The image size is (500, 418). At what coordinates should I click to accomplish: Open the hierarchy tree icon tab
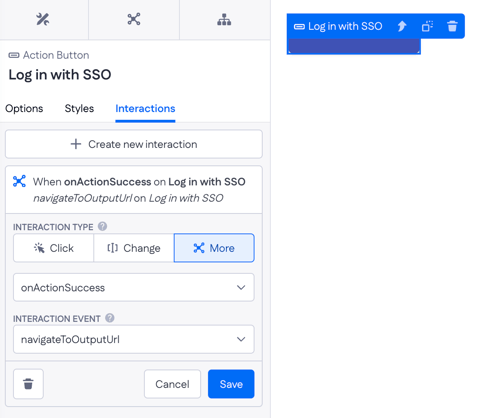point(224,19)
